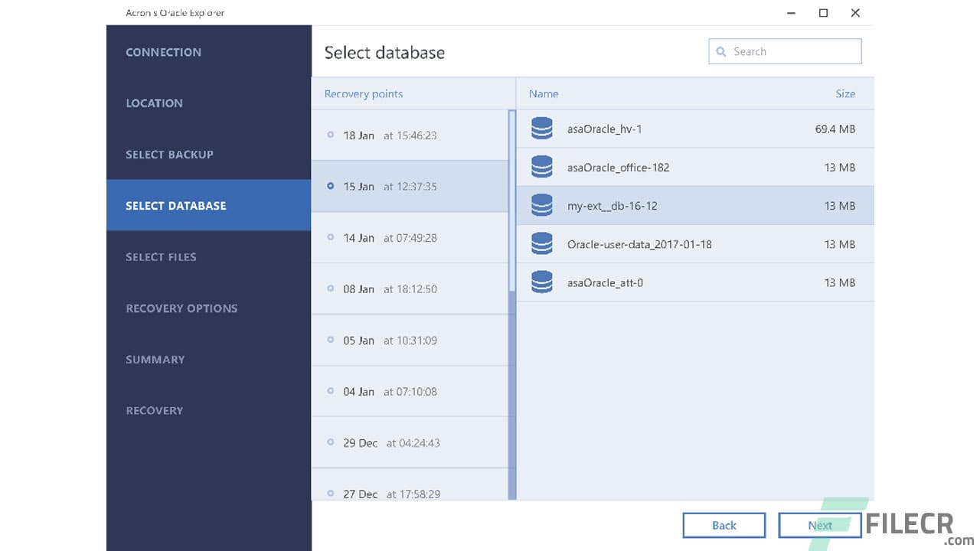Image resolution: width=980 pixels, height=551 pixels.
Task: Click the my-ext__db-16-12 database icon
Action: point(542,205)
